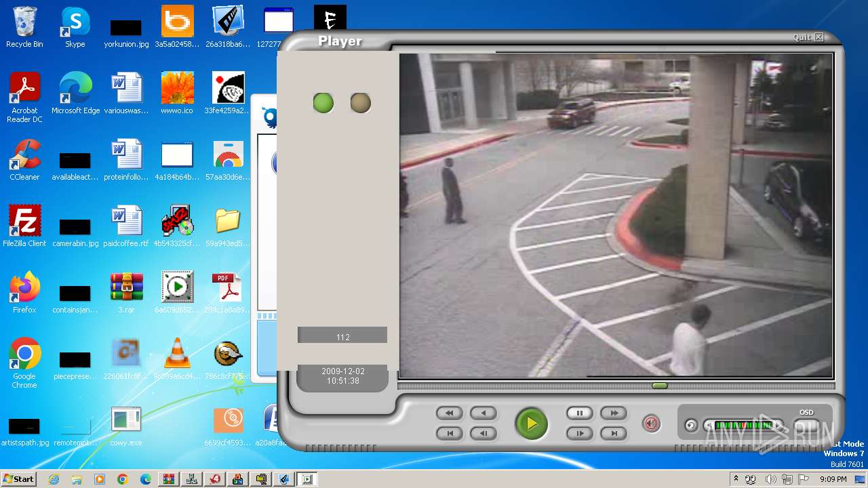
Task: Open Internet Explorer from taskbar
Action: click(54, 479)
